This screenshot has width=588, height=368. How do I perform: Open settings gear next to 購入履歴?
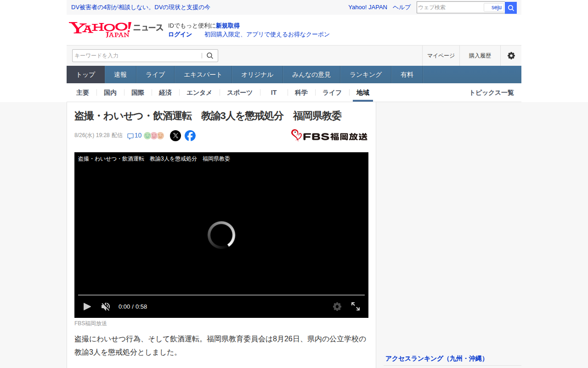[x=511, y=56]
